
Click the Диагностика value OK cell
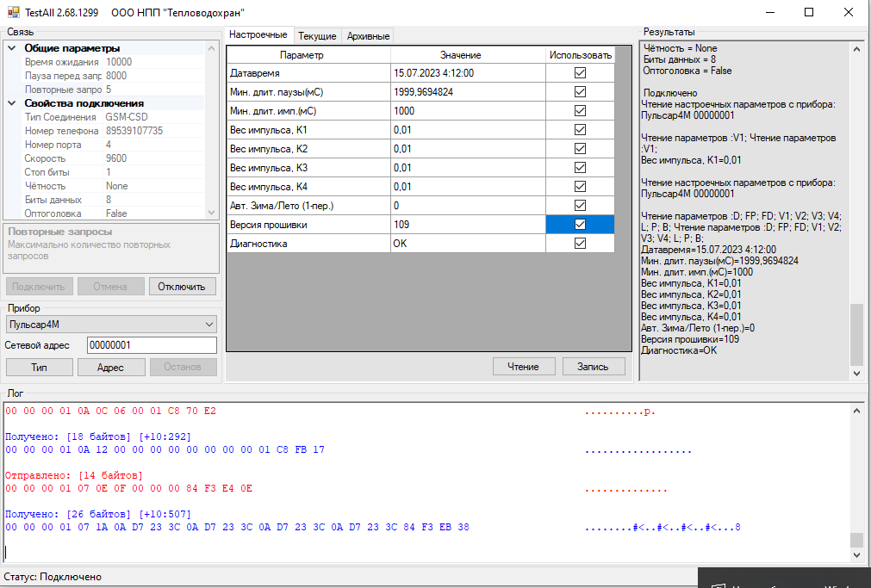pyautogui.click(x=468, y=243)
